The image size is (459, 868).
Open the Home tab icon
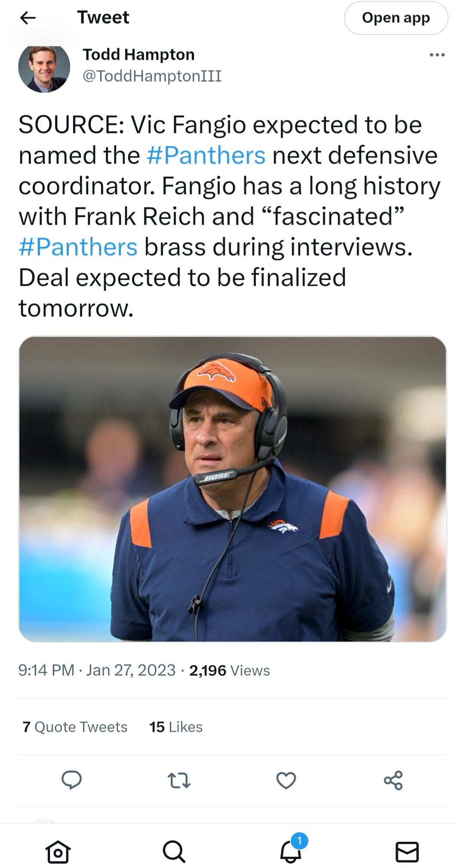58,851
